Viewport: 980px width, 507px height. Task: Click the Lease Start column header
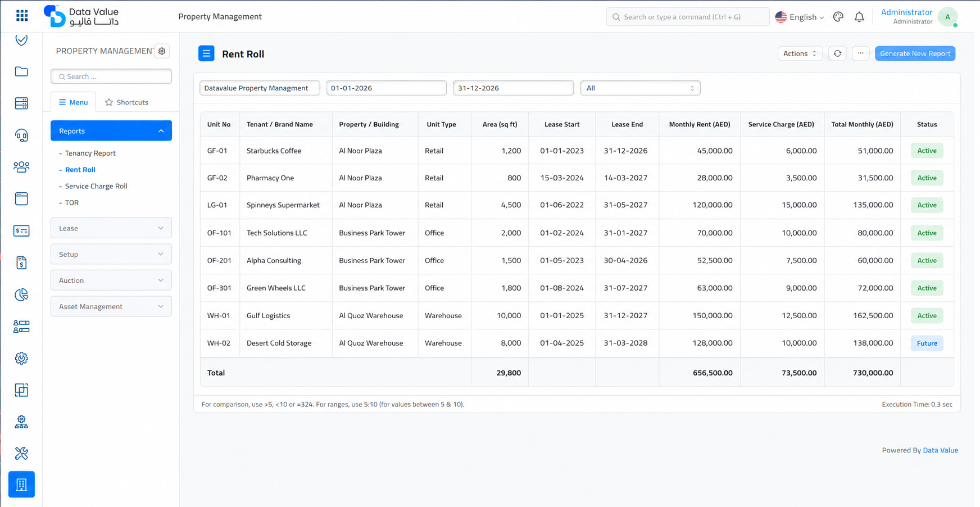(562, 124)
